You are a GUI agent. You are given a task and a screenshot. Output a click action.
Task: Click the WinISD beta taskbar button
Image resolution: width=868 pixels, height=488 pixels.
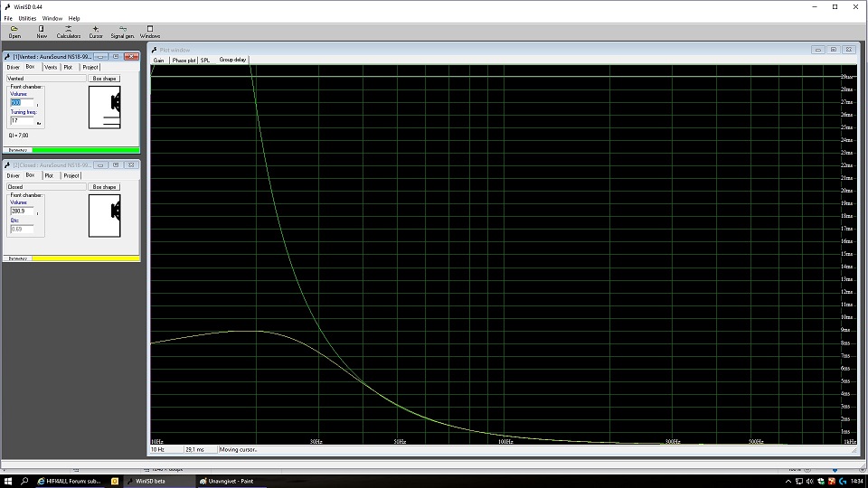[x=159, y=482]
